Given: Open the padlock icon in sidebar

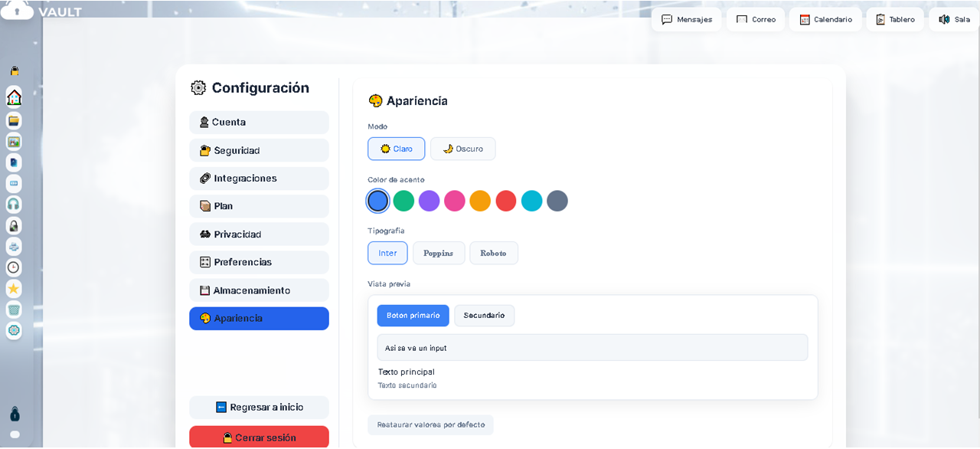Looking at the screenshot, I should (x=14, y=225).
